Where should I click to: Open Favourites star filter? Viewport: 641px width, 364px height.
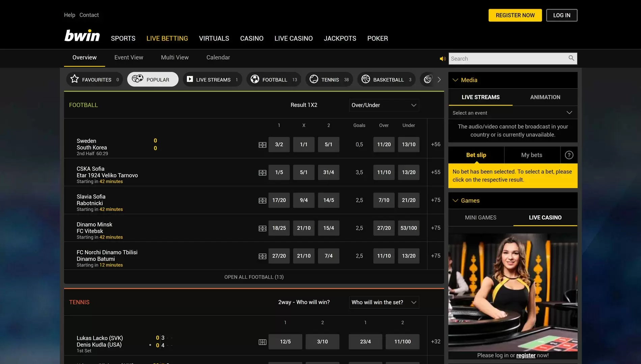click(94, 80)
